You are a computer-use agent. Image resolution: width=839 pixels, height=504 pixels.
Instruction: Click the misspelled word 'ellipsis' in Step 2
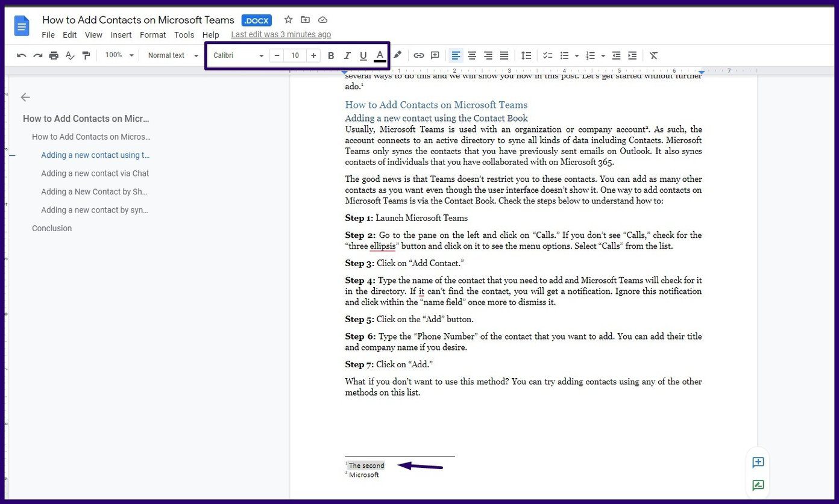pyautogui.click(x=383, y=246)
